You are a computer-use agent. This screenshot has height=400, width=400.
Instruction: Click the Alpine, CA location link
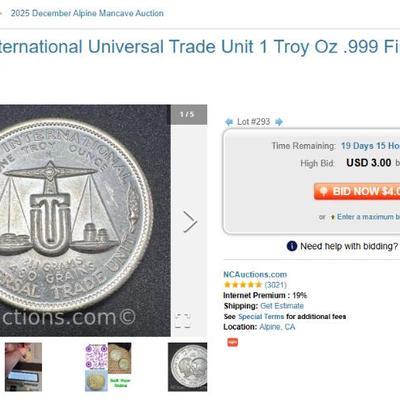point(277,327)
